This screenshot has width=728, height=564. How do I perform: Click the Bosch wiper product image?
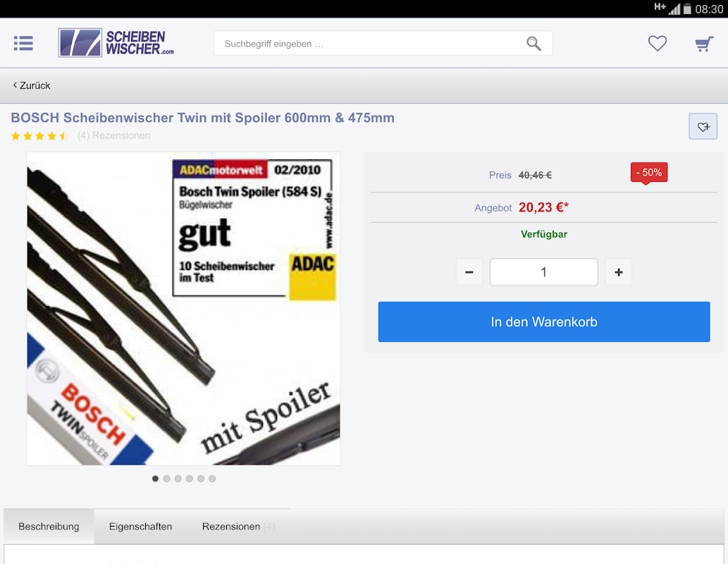(183, 309)
